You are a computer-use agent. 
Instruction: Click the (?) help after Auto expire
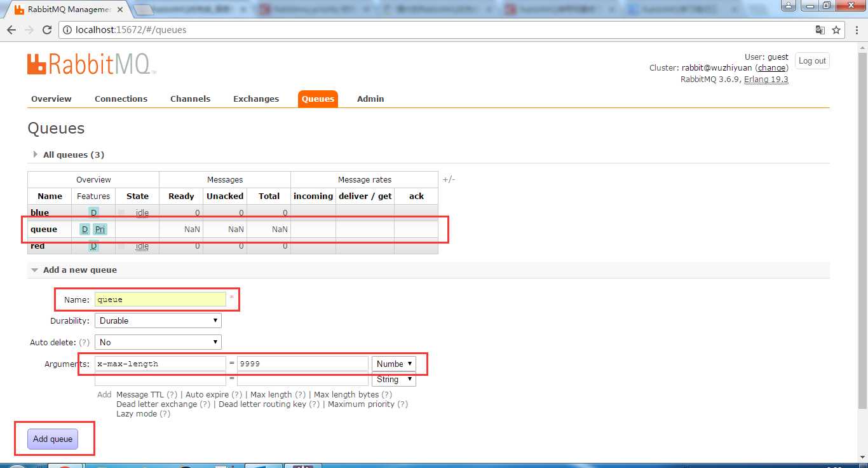(236, 394)
